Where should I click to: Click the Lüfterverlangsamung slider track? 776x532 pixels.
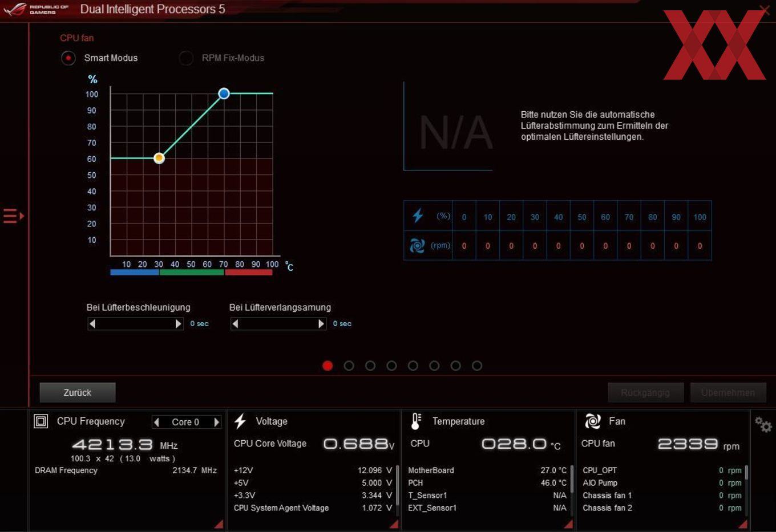[x=278, y=324]
